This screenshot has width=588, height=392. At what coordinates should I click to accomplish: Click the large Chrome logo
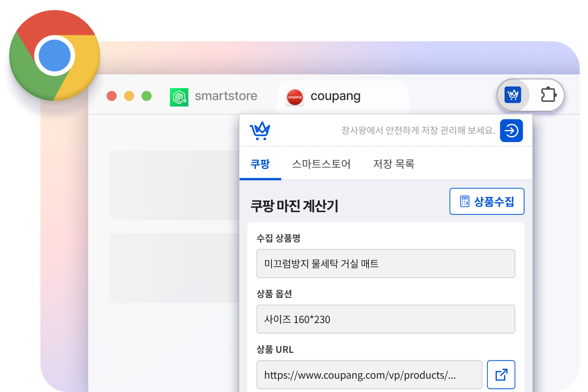55,56
